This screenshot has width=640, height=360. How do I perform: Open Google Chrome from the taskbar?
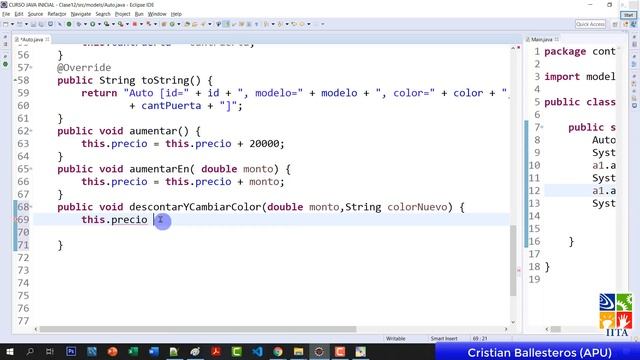(x=278, y=351)
